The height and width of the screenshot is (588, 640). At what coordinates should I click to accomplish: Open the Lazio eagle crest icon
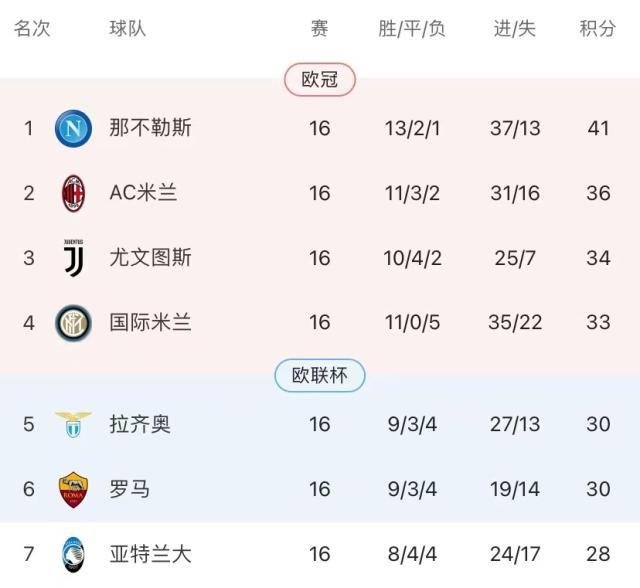tap(73, 424)
